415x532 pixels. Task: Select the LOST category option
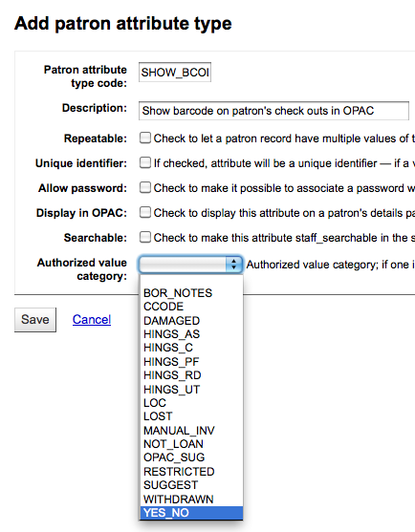click(x=191, y=416)
